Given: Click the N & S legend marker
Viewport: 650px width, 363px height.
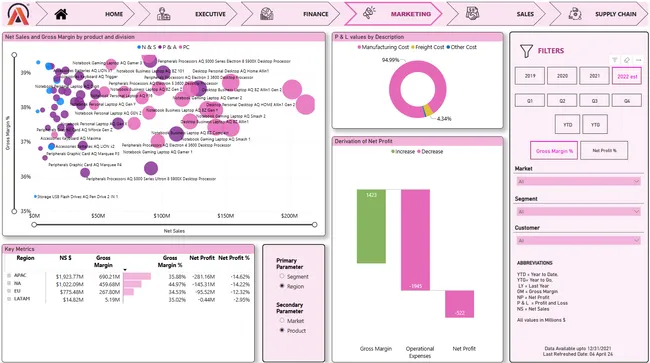Looking at the screenshot, I should coord(139,47).
